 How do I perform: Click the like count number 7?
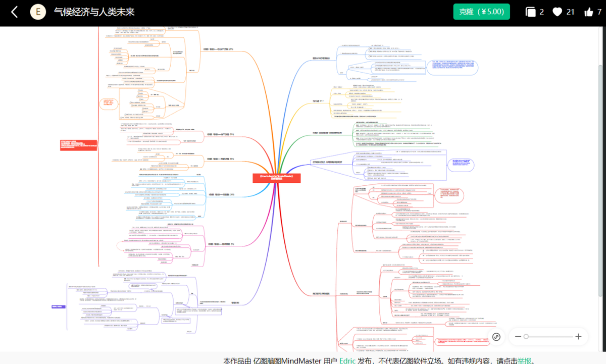click(599, 12)
